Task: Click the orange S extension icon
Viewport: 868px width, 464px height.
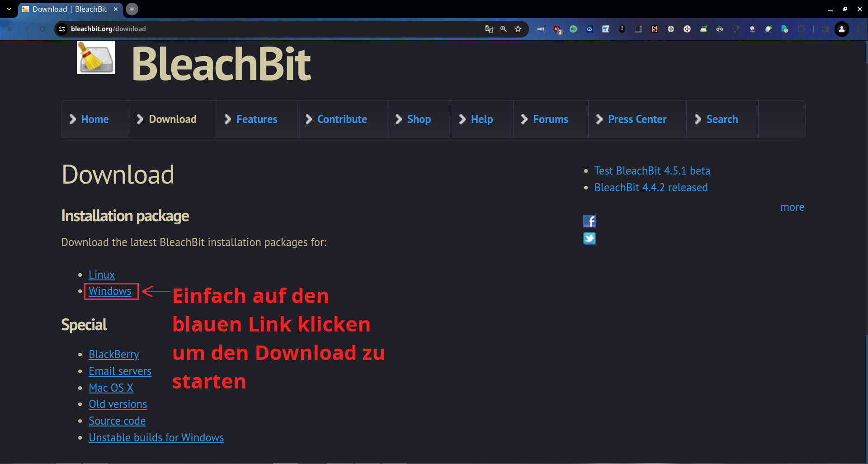Action: tap(655, 29)
